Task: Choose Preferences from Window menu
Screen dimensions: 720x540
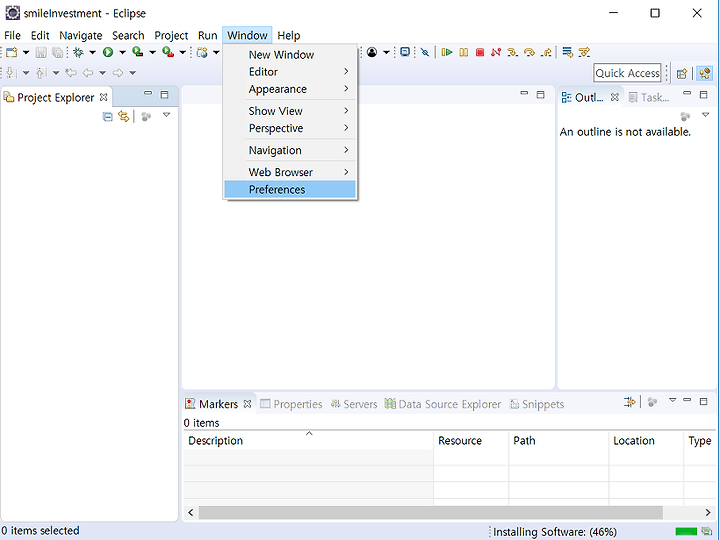Action: click(x=290, y=190)
